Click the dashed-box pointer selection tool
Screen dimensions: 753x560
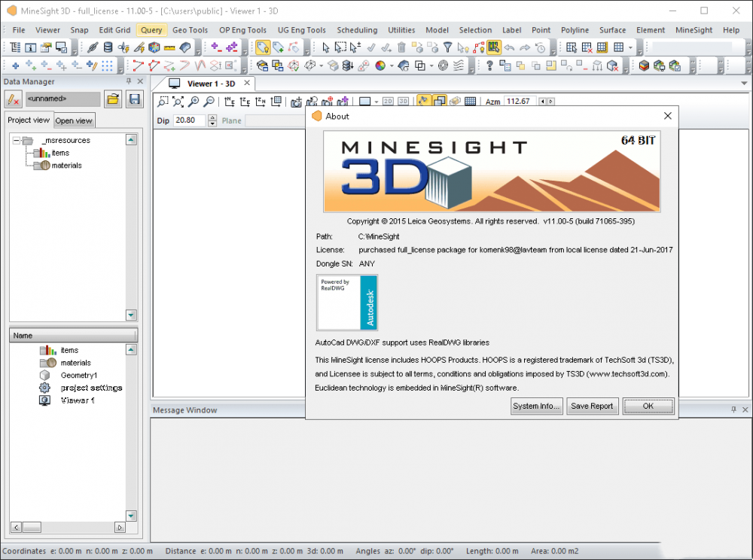[340, 47]
